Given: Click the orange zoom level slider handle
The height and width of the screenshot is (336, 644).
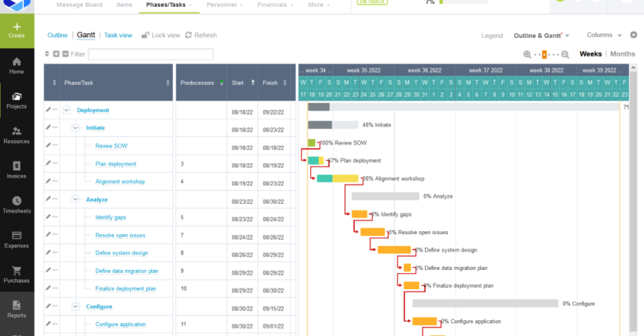Looking at the screenshot, I should click(545, 54).
